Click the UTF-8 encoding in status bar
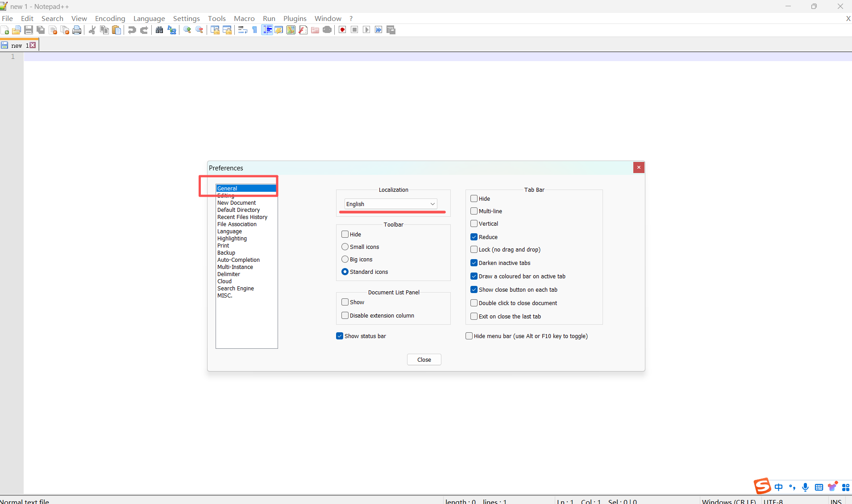This screenshot has height=504, width=852. tap(773, 501)
